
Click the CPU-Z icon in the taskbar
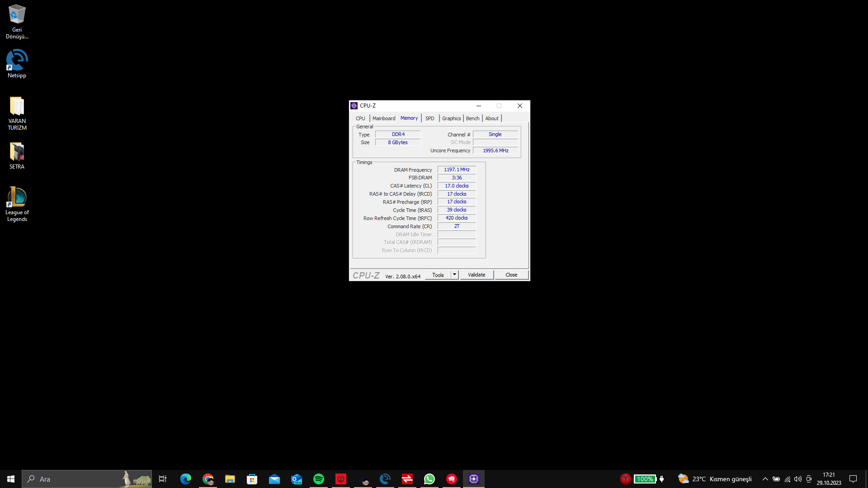click(473, 479)
